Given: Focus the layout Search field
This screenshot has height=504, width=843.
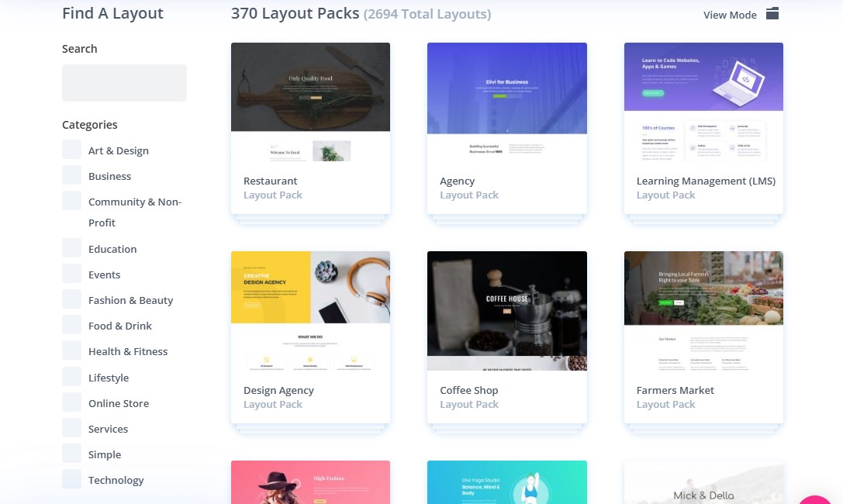Looking at the screenshot, I should 124,83.
